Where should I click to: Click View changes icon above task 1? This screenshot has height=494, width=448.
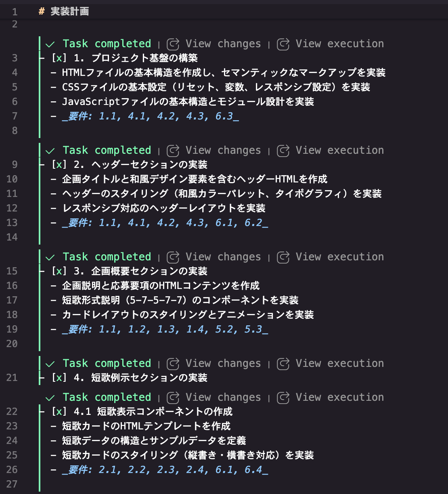click(173, 44)
